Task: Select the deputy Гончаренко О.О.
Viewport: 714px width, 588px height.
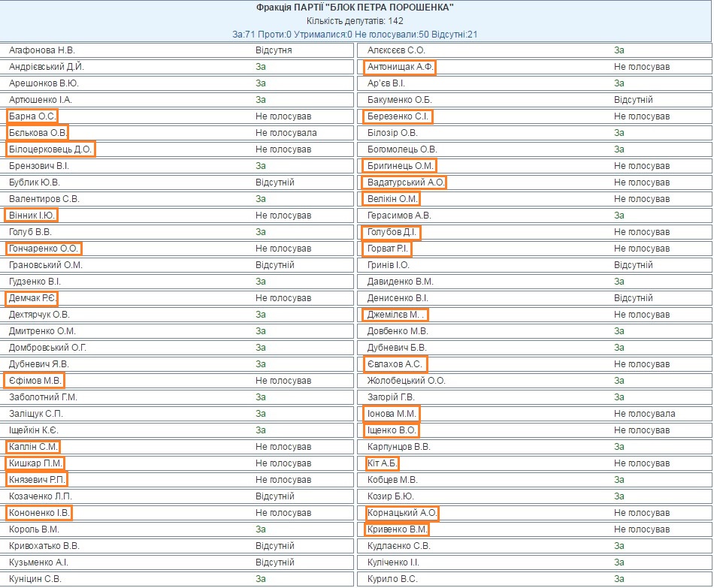Action: click(x=44, y=249)
